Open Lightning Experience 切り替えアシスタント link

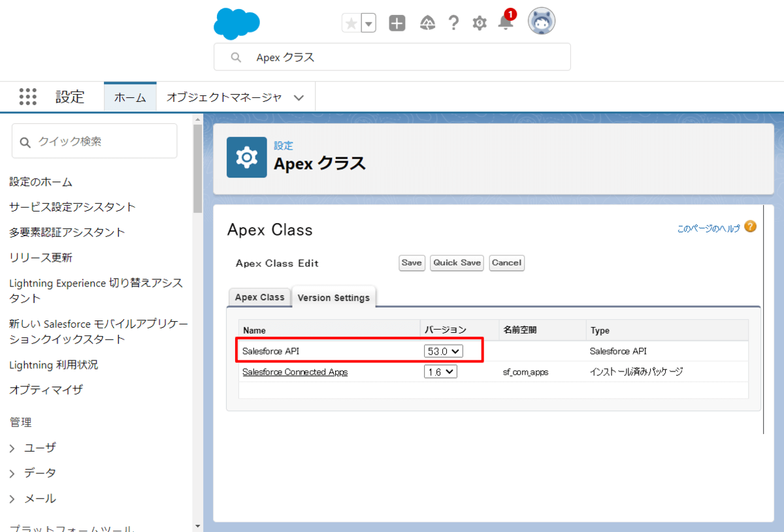point(96,290)
